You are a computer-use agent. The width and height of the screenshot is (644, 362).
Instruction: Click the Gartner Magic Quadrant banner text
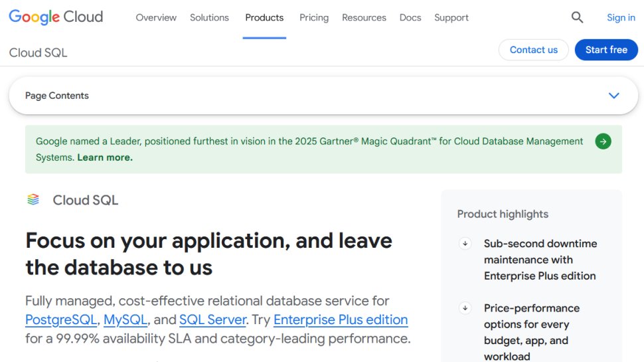(x=309, y=149)
